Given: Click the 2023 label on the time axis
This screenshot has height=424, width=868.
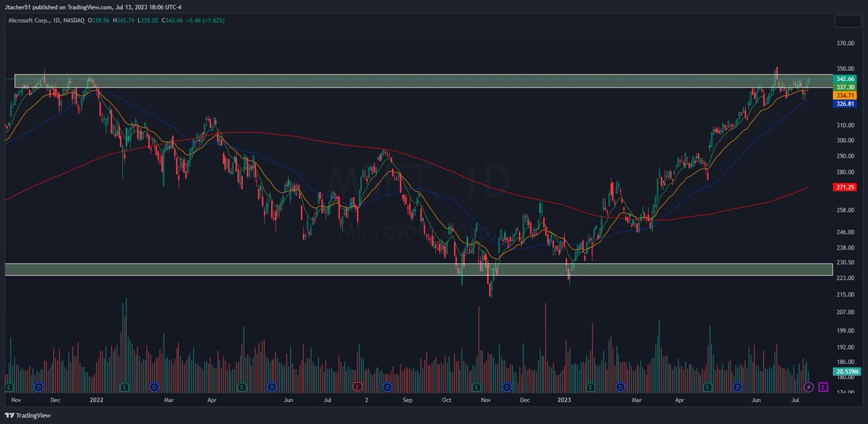Looking at the screenshot, I should tap(563, 399).
